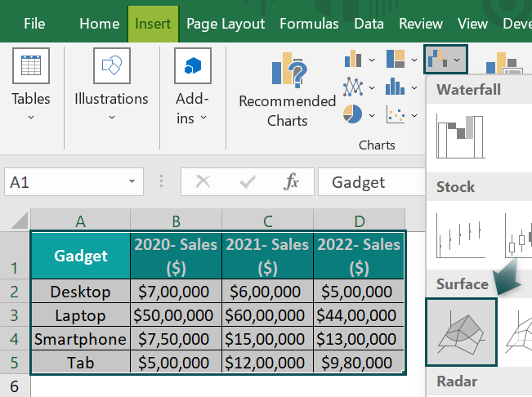This screenshot has width=532, height=397.
Task: Select column B header
Action: 176,221
